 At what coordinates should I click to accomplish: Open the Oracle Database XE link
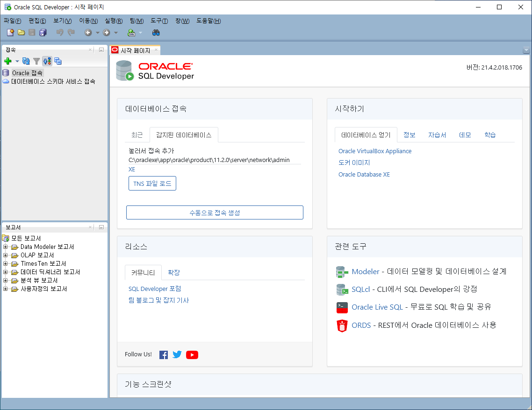364,175
